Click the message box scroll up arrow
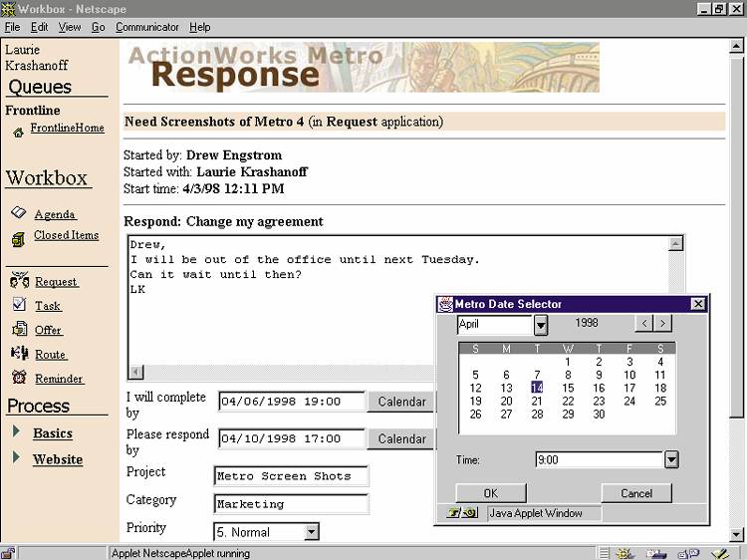The width and height of the screenshot is (747, 560). tap(675, 244)
